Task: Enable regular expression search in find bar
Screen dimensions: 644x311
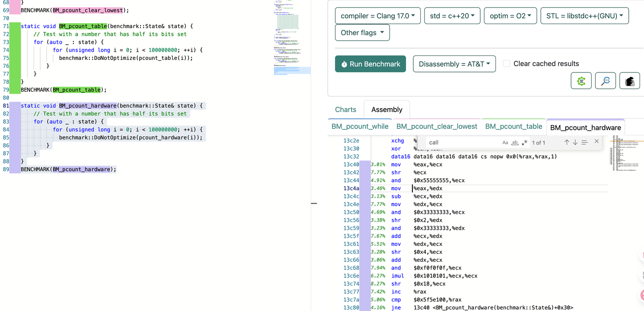Action: 525,143
